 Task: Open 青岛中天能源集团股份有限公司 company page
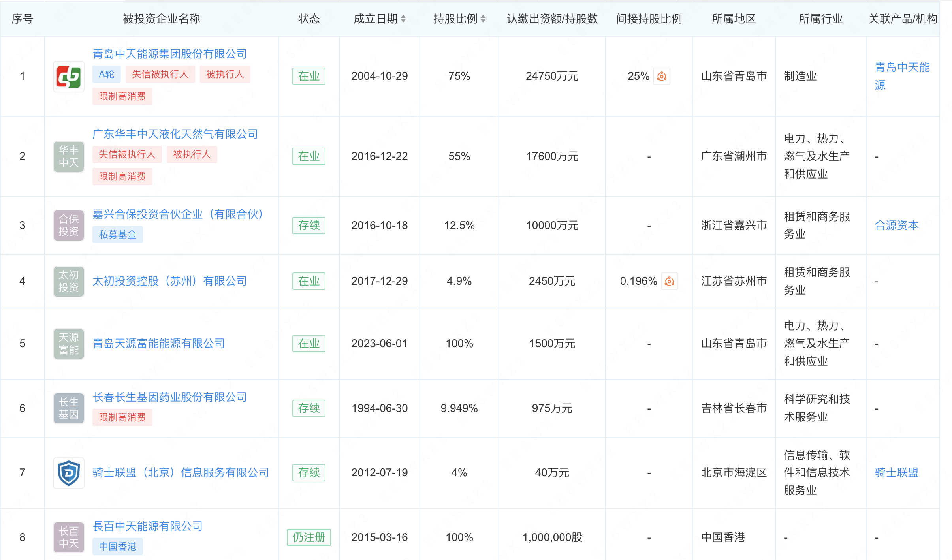click(x=170, y=54)
